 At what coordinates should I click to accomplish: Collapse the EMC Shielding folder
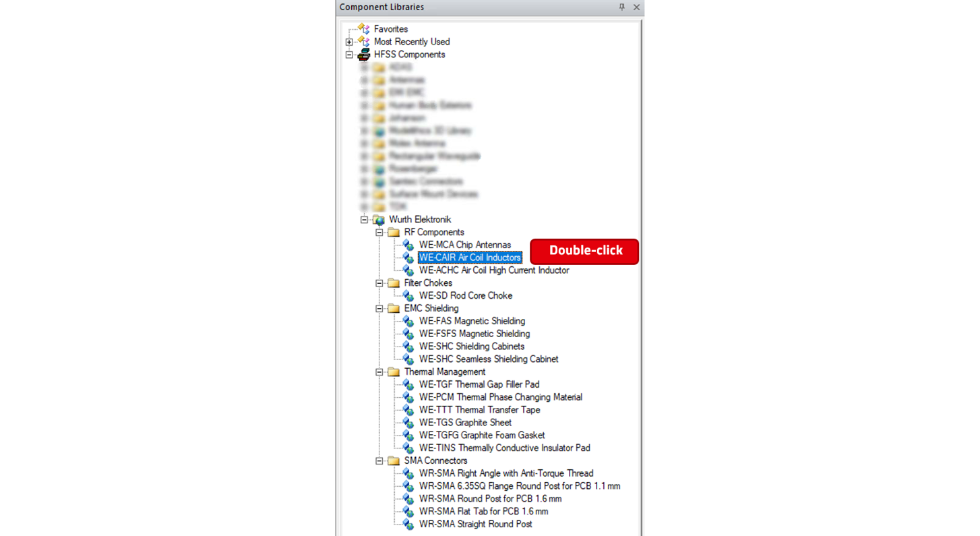pos(379,309)
